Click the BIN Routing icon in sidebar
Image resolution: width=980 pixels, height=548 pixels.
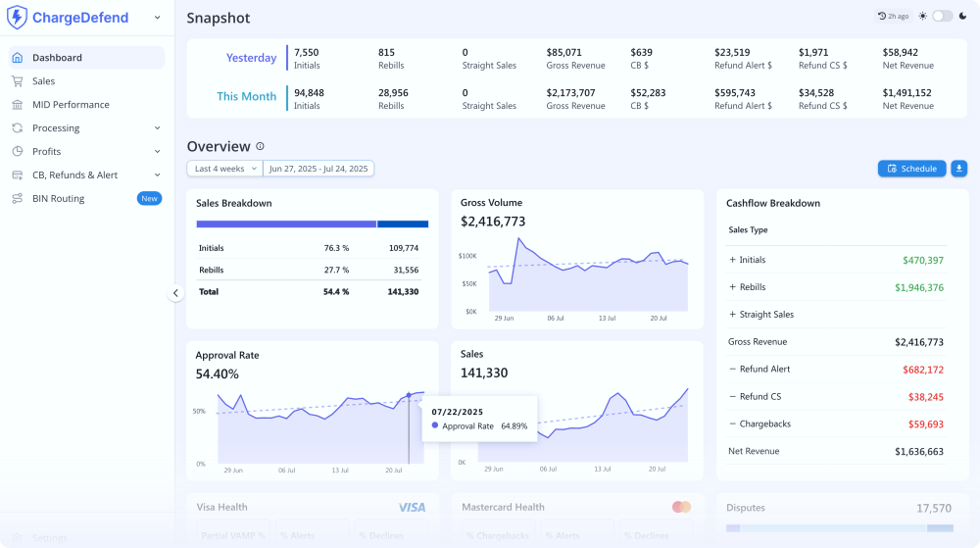pyautogui.click(x=17, y=199)
